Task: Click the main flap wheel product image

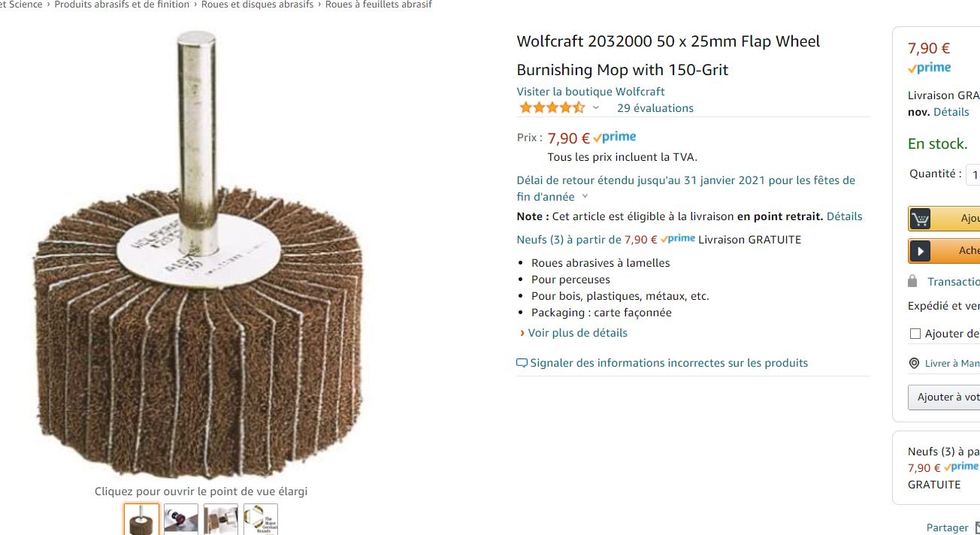Action: (x=198, y=252)
